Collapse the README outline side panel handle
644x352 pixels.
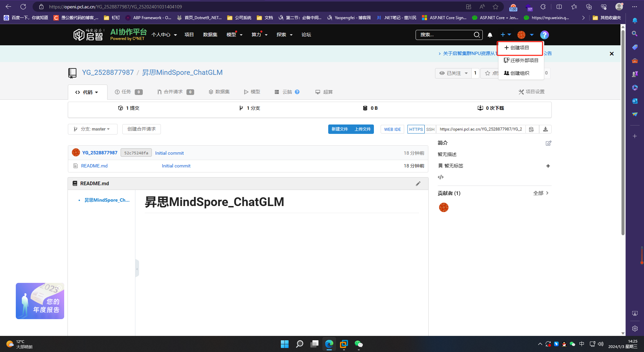(137, 268)
